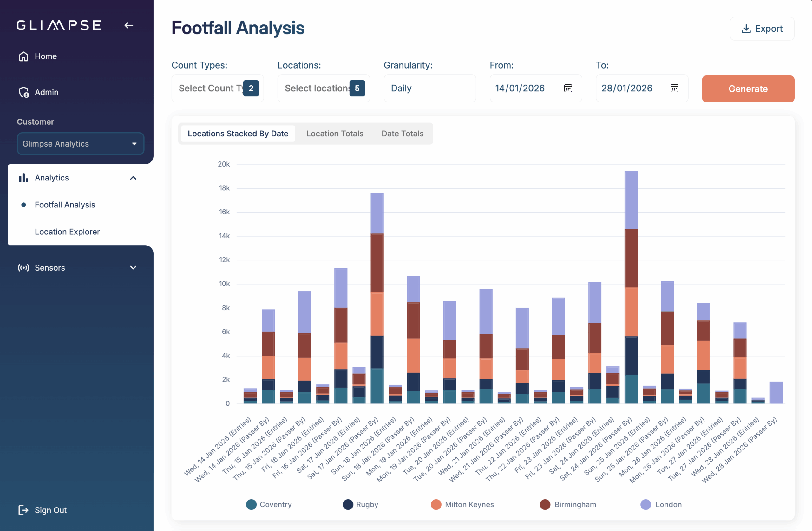Viewport: 812px width, 531px height.
Task: Click the Sign Out door icon
Action: click(23, 510)
